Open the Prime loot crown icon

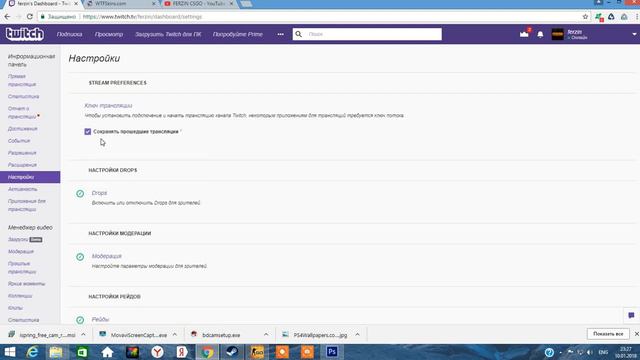(524, 34)
